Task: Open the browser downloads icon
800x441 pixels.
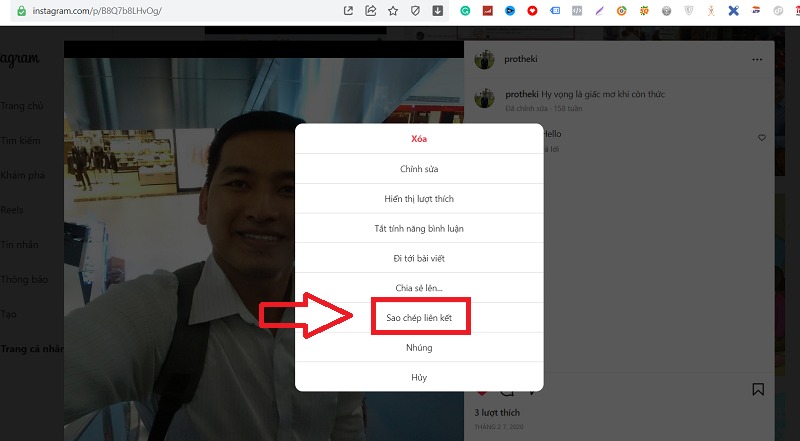Action: point(437,11)
